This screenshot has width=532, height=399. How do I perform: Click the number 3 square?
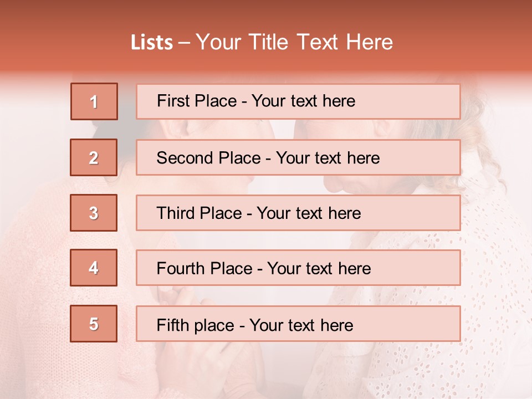click(94, 213)
